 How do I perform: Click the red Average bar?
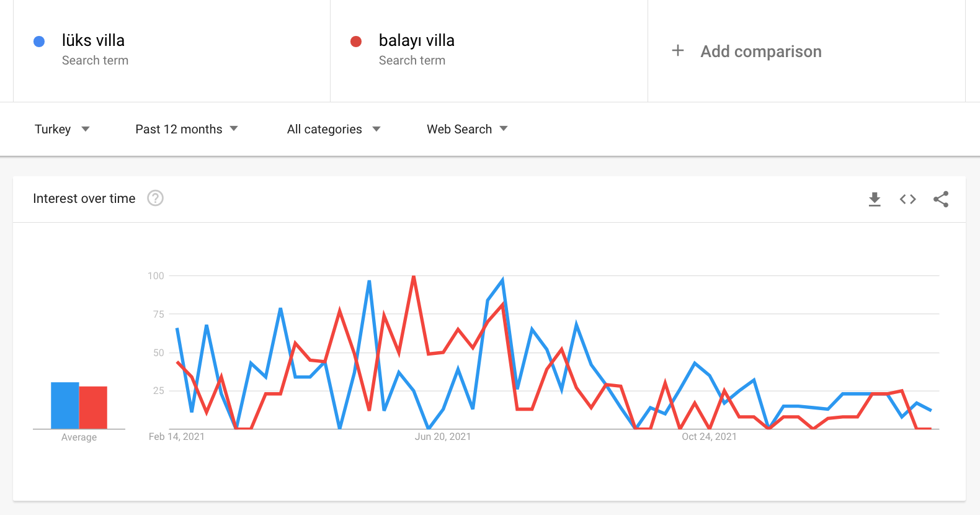tap(93, 408)
